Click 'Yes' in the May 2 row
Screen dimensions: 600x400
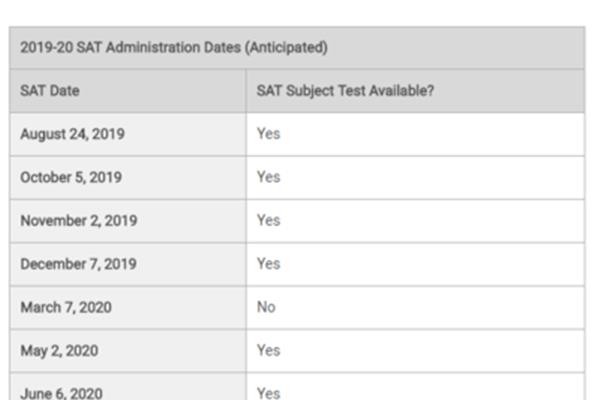tap(268, 350)
